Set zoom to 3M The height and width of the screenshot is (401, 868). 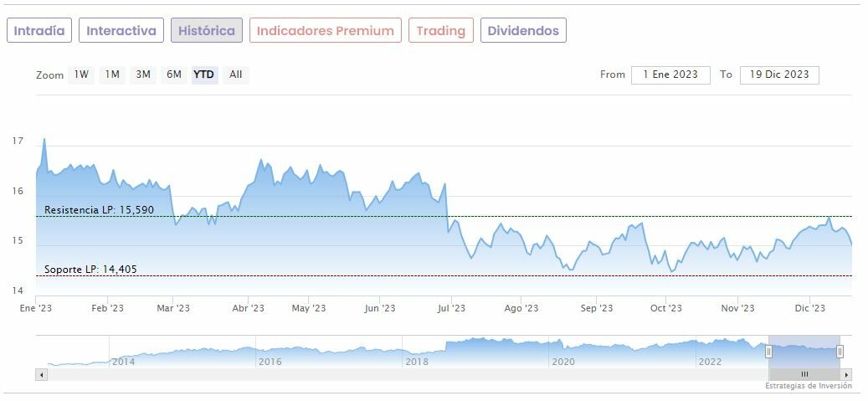coord(143,75)
